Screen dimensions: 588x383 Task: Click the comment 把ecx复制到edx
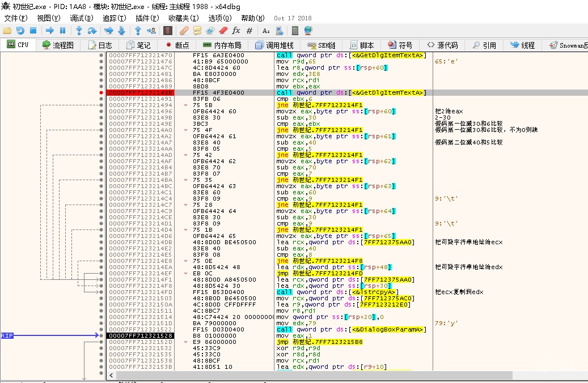(459, 292)
